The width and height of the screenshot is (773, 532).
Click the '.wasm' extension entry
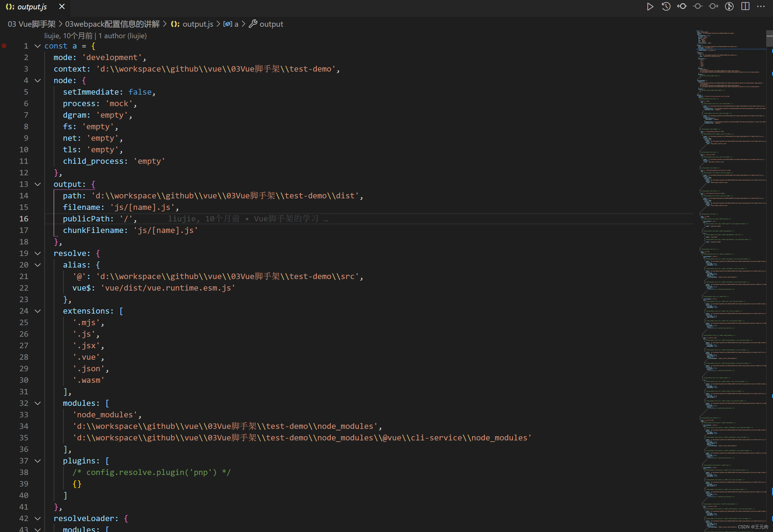click(x=88, y=380)
